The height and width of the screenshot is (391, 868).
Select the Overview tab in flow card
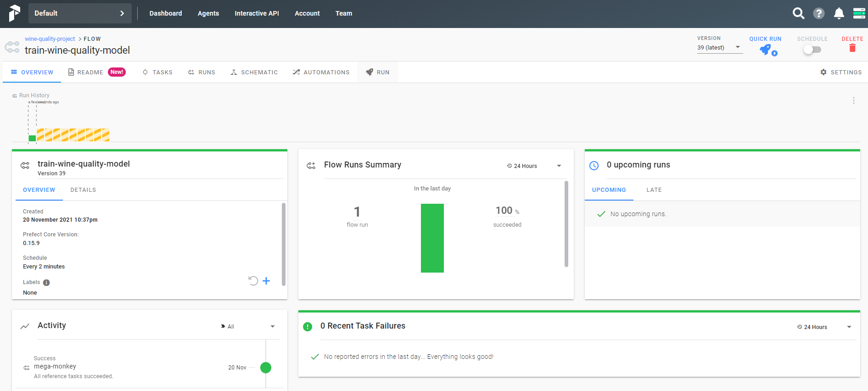39,190
